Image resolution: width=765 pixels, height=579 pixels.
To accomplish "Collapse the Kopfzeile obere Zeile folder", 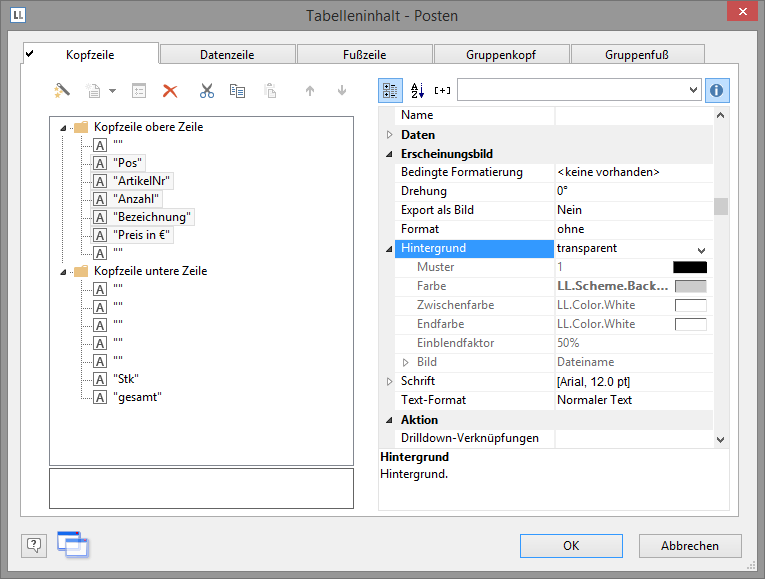I will point(64,127).
